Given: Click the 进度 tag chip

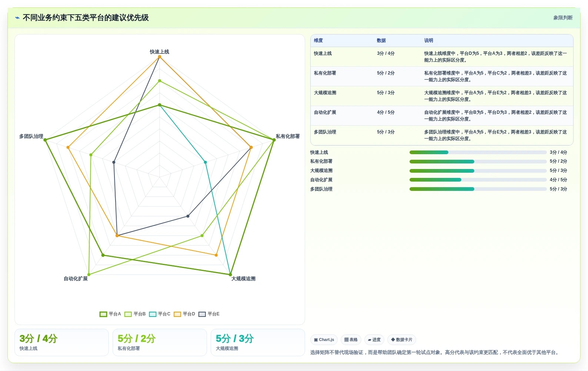Looking at the screenshot, I should pyautogui.click(x=374, y=339).
